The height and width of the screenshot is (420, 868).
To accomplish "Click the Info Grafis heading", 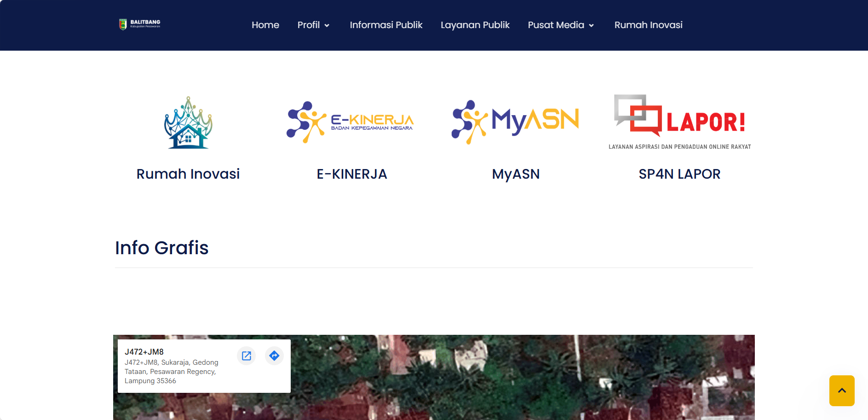I will point(162,248).
